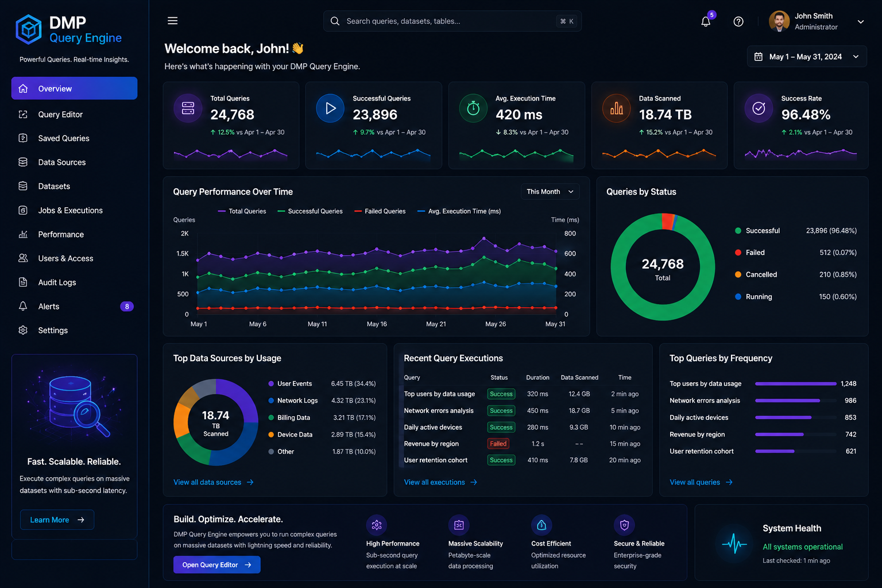Click the Total Queries server icon

(x=188, y=108)
